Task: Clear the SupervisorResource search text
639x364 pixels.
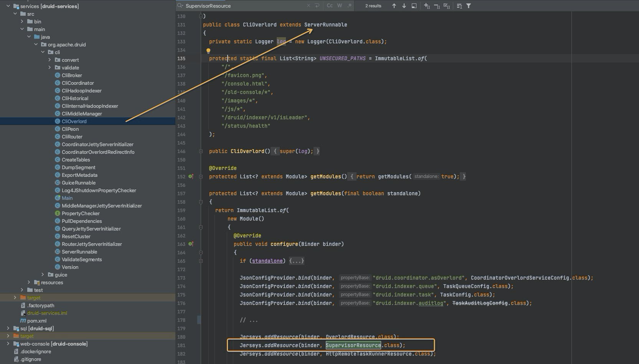Action: tap(309, 6)
